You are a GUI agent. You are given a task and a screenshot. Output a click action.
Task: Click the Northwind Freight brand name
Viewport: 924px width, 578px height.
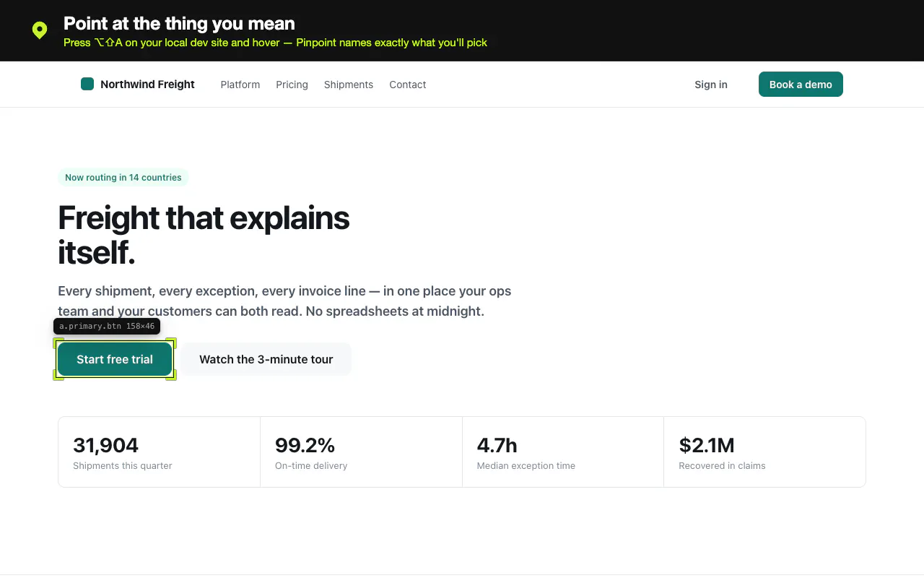(x=147, y=85)
